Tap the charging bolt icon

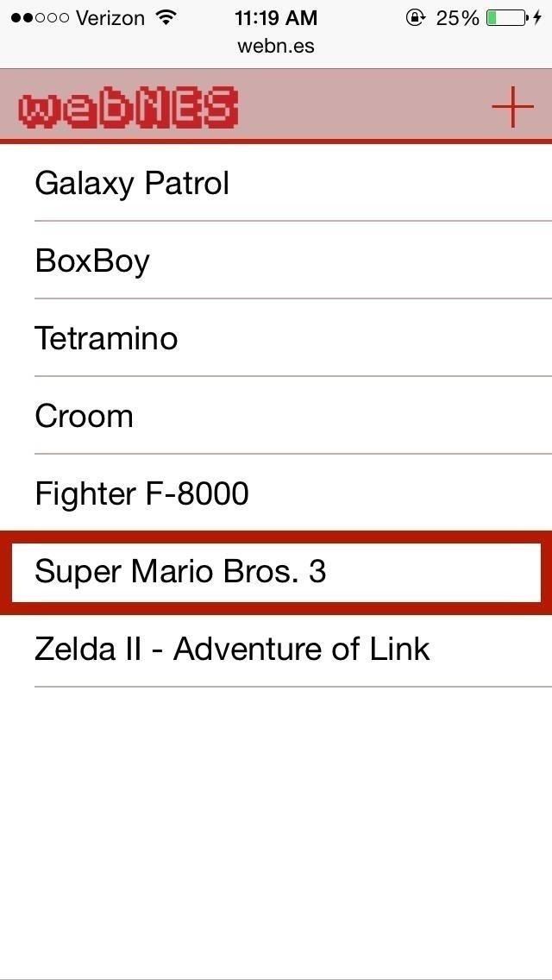538,18
